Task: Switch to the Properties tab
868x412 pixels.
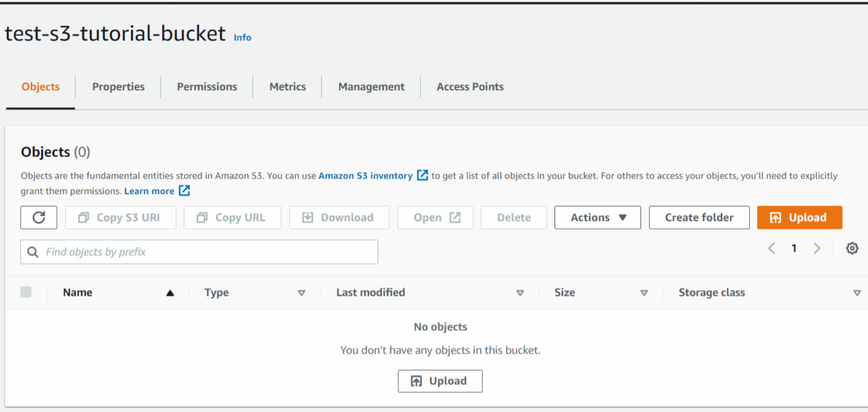Action: click(118, 87)
